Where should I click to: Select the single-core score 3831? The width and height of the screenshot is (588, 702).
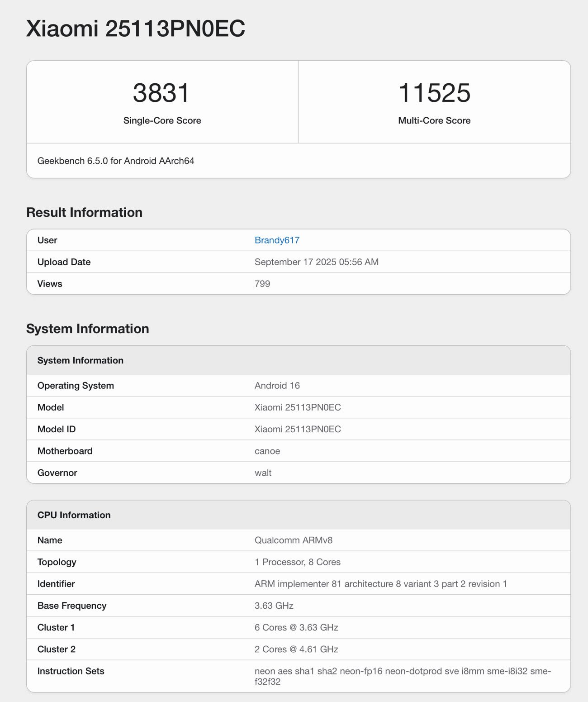coord(161,93)
